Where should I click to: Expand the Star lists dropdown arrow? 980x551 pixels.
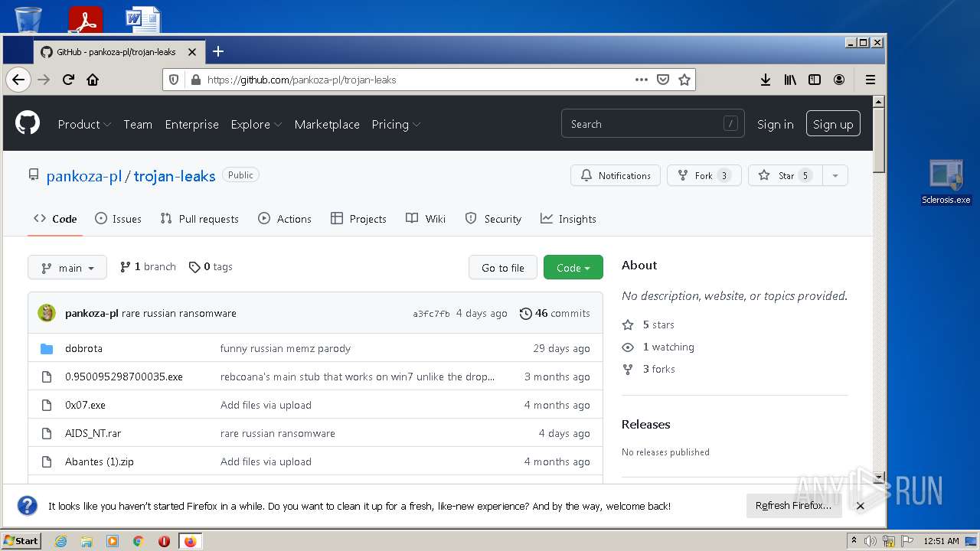(835, 175)
